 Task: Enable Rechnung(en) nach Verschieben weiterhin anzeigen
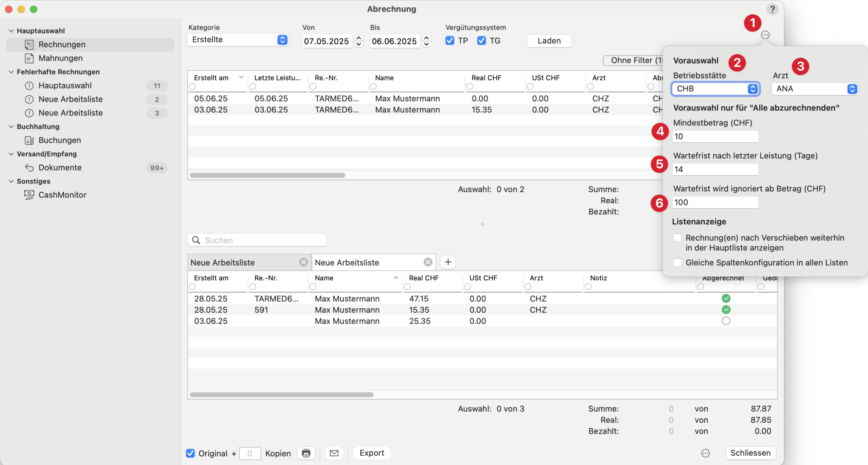point(678,238)
